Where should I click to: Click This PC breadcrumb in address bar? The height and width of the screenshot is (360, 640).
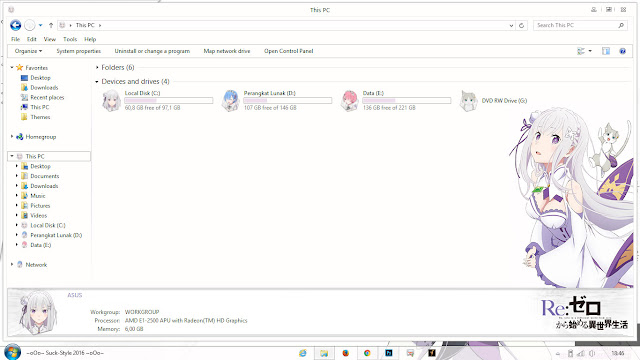tap(85, 25)
